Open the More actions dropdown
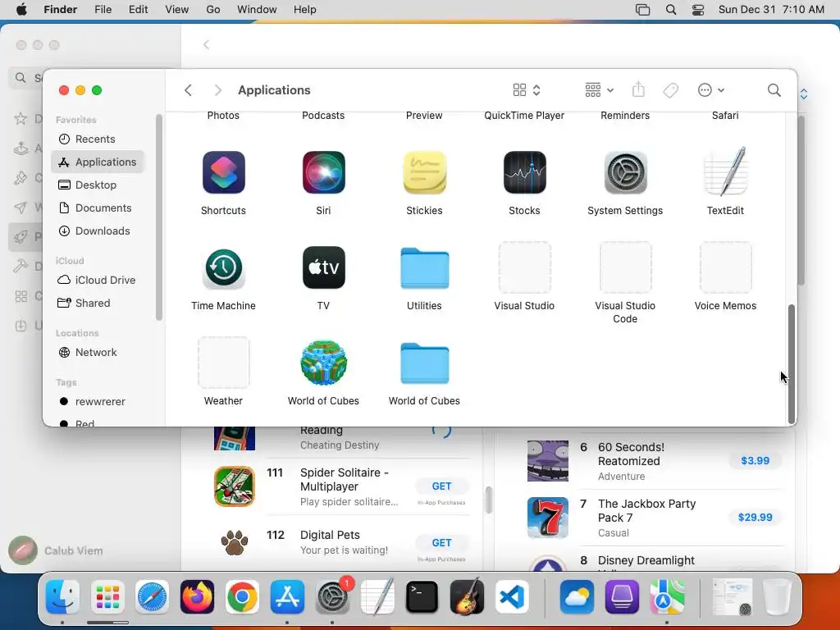This screenshot has width=840, height=630. click(x=711, y=90)
